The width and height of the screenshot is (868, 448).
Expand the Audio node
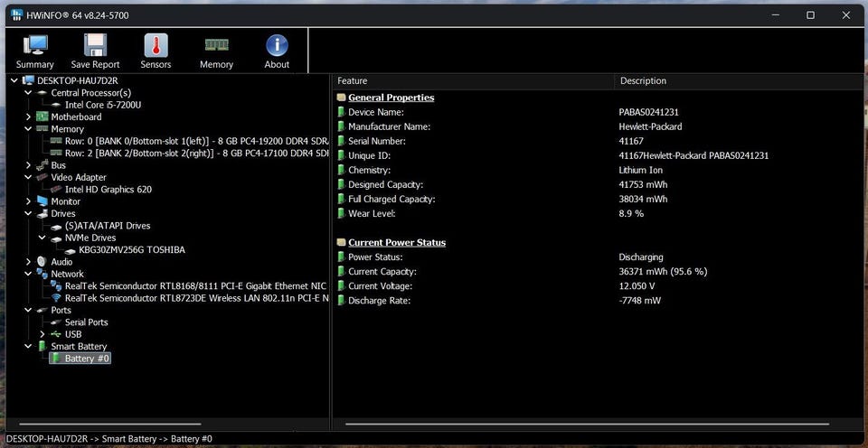(x=28, y=262)
